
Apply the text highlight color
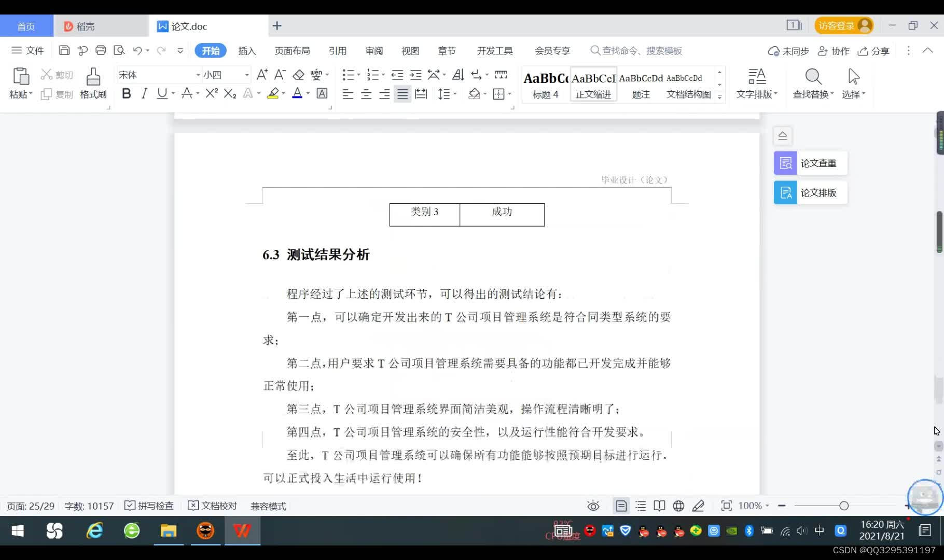[x=273, y=93]
